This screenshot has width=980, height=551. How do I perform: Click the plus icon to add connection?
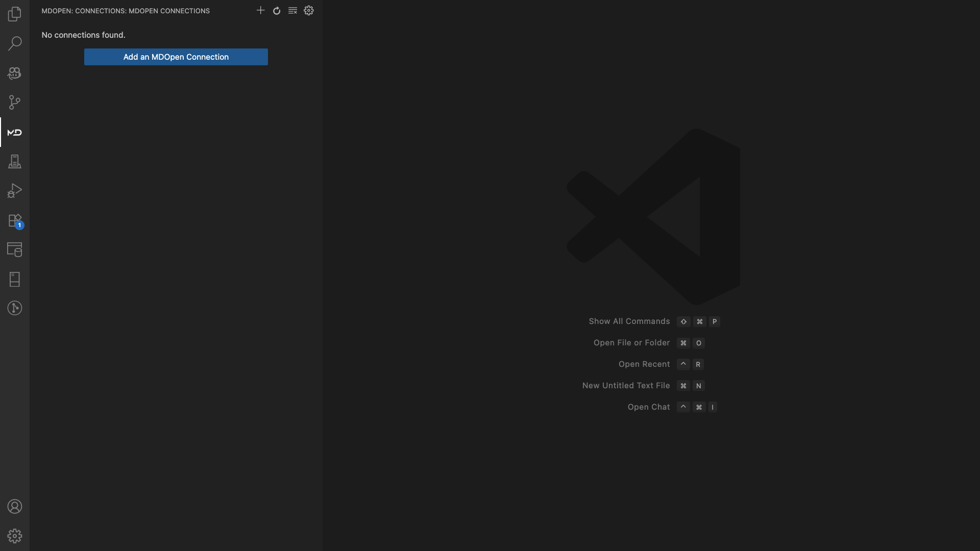pyautogui.click(x=260, y=10)
